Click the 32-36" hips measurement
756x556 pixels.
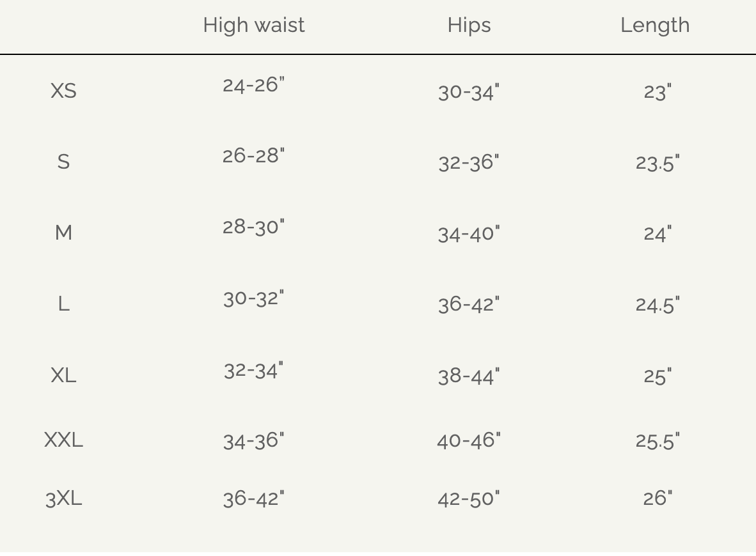469,163
